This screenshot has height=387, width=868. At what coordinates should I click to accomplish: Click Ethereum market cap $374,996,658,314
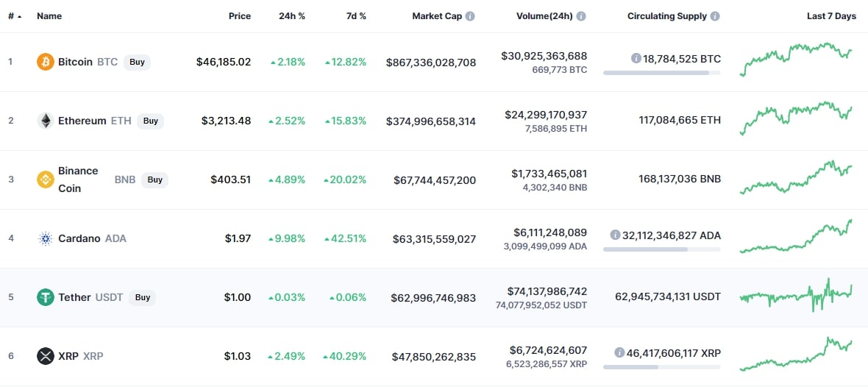pyautogui.click(x=430, y=121)
